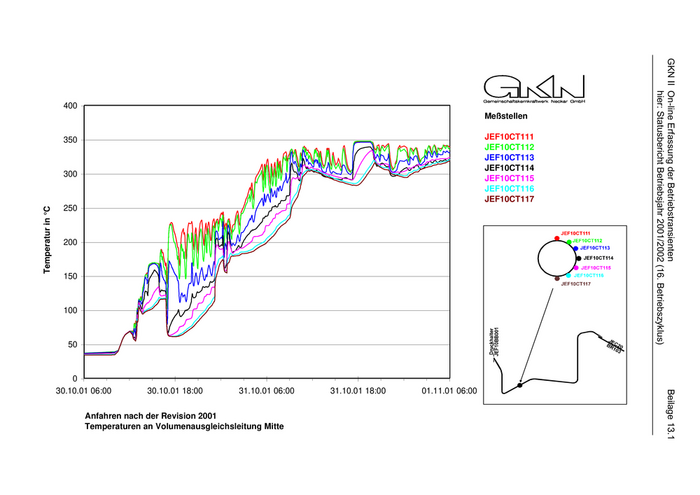
Task: Select JEF10CT116 in the Meßstellen legend
Action: (509, 189)
